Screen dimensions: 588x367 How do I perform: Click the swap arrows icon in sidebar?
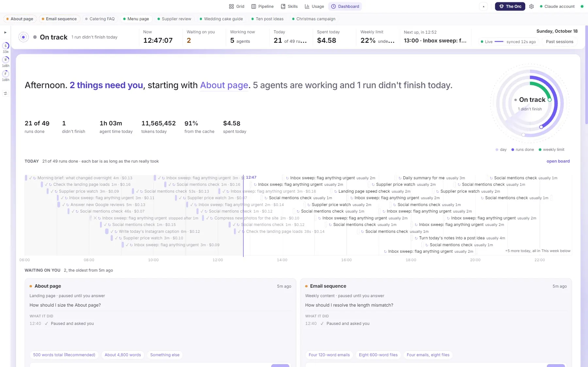[6, 93]
